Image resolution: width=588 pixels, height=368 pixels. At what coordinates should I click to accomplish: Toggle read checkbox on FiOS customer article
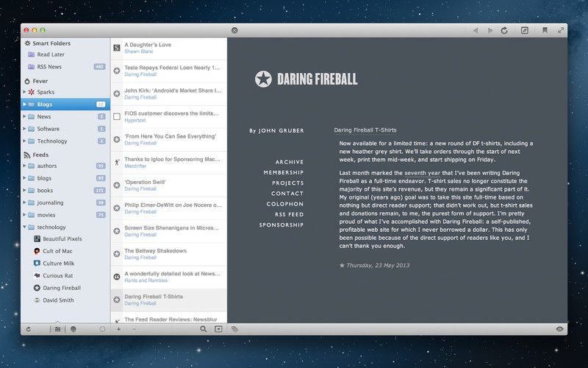click(x=117, y=117)
